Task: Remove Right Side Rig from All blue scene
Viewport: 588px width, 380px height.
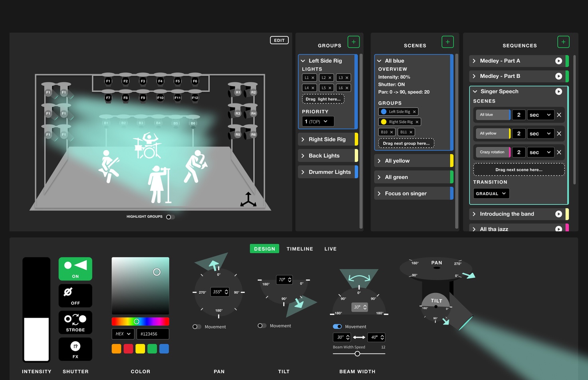Action: point(417,122)
